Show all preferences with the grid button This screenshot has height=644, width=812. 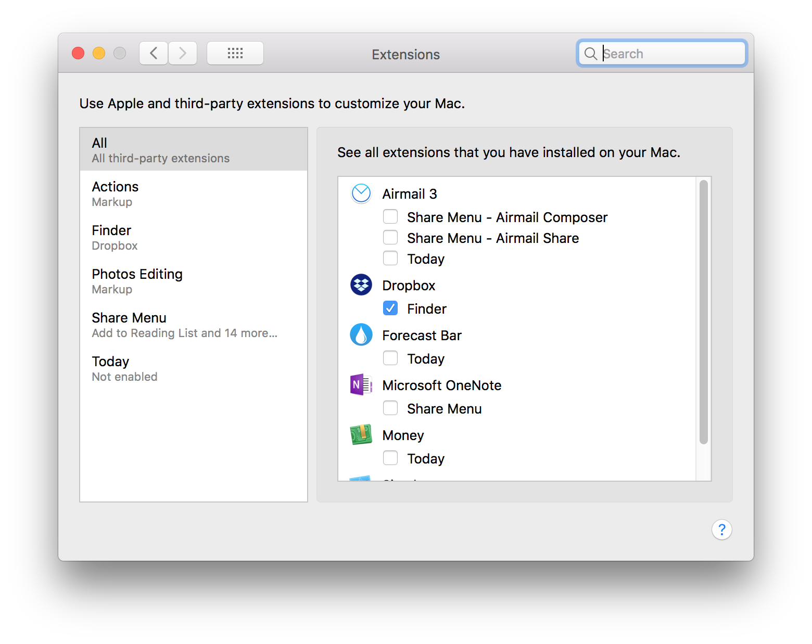click(235, 53)
